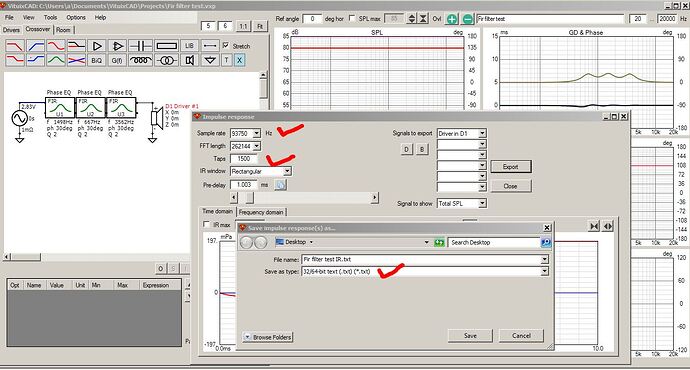
Task: Open the Options menu
Action: tap(76, 18)
